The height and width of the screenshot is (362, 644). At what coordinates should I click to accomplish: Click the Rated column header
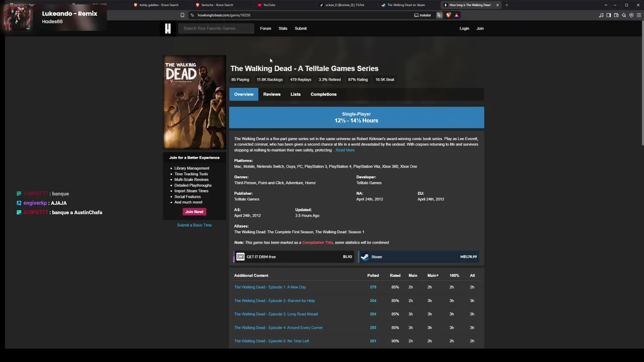[x=395, y=276]
